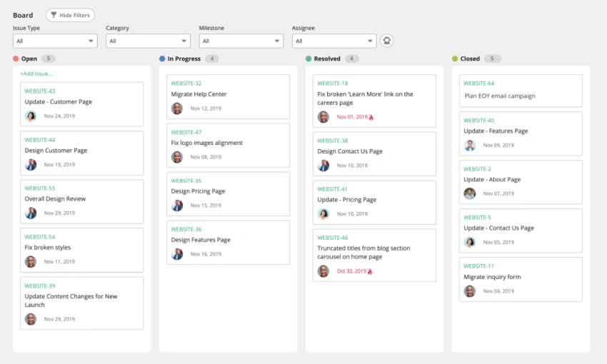Open issue key WEBSITE-64

(479, 84)
